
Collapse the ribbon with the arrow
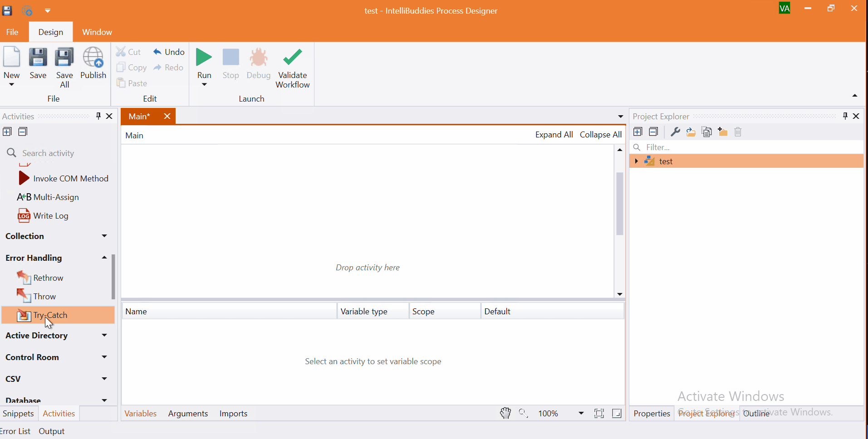(x=855, y=96)
